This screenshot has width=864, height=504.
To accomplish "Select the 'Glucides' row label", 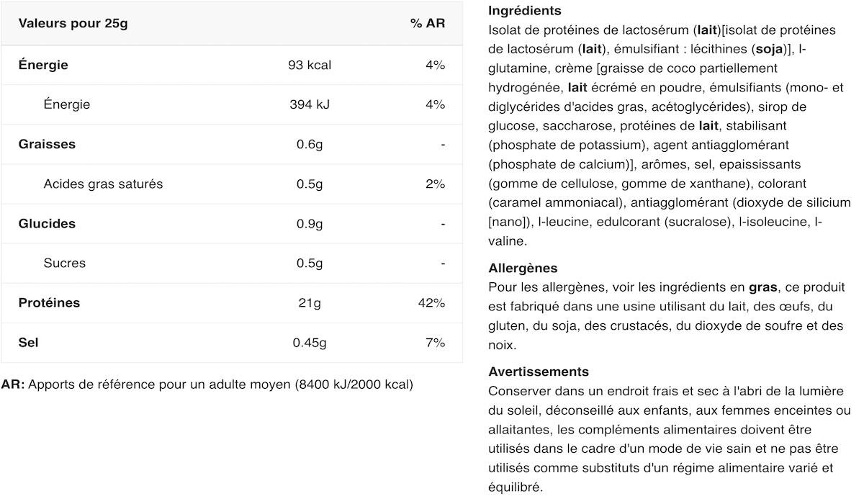I will 47,223.
